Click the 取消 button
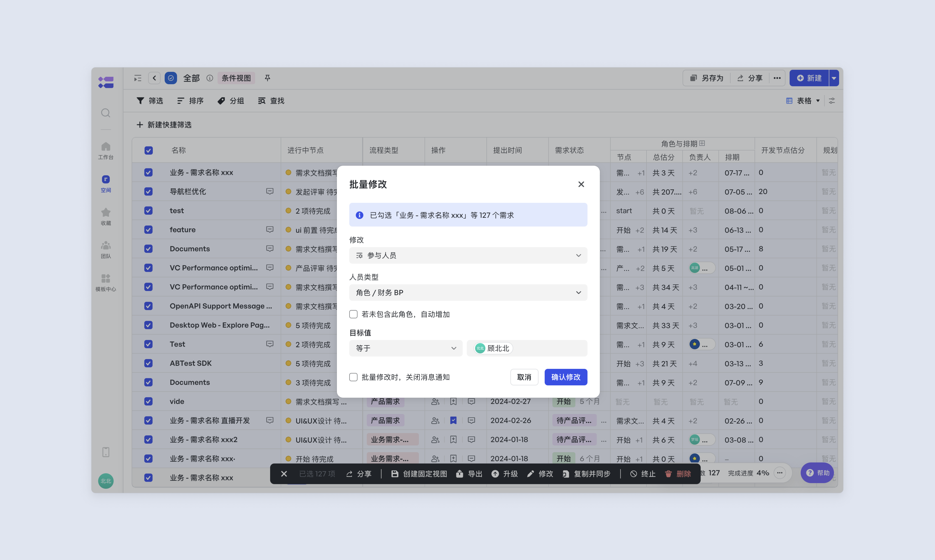 524,377
